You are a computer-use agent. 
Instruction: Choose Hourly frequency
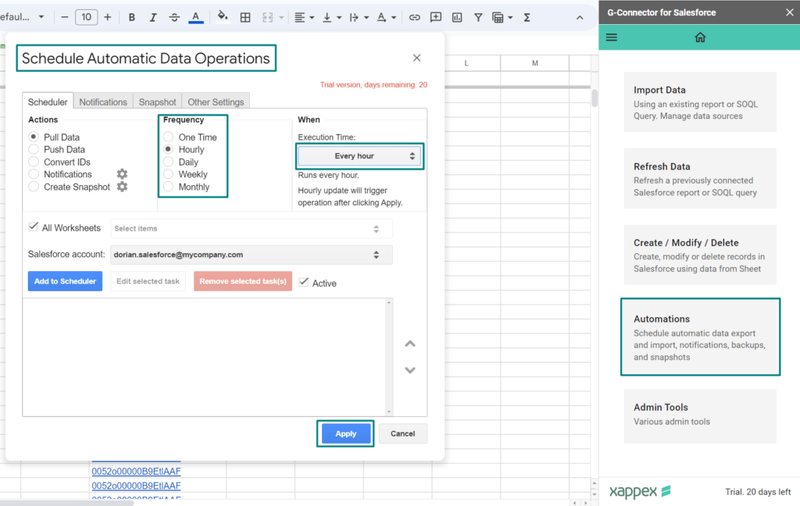pyautogui.click(x=168, y=149)
